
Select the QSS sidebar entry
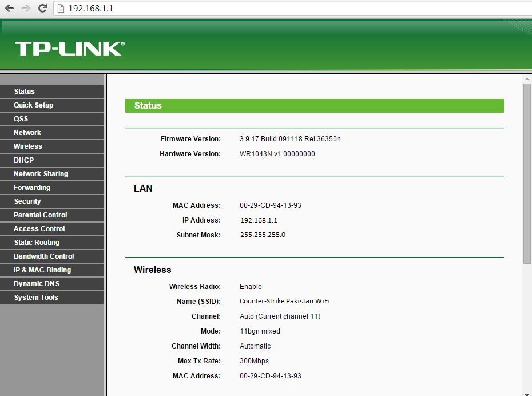19,118
